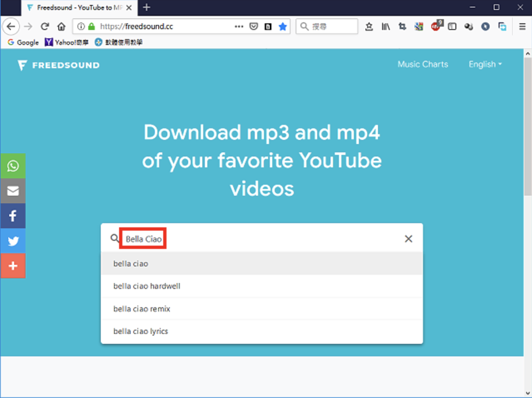Click the address bar URL freedsound.cc

[137, 27]
